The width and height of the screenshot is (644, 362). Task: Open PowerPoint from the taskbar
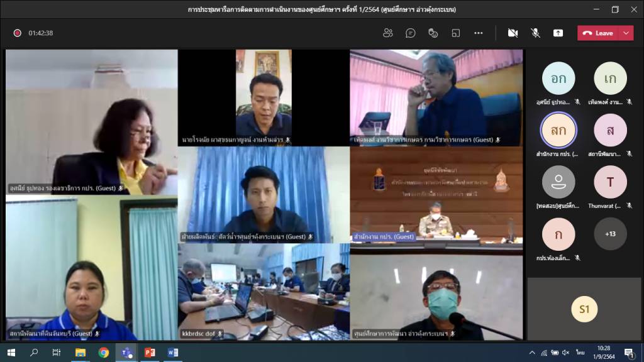click(x=149, y=353)
